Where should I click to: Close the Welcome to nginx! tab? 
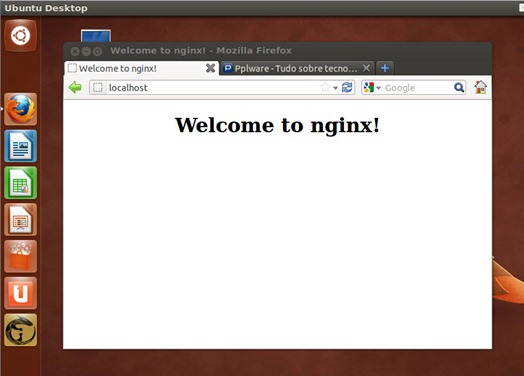(211, 68)
